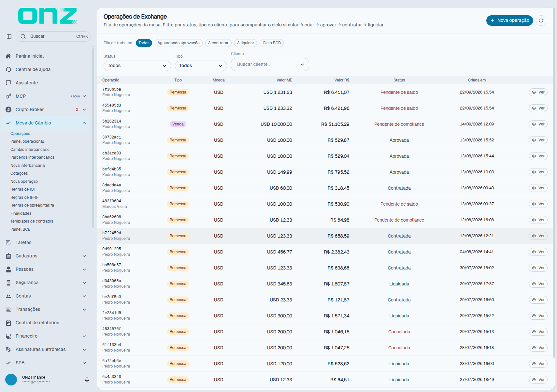Click the search magnifier icon
Screen dimensions: 557x392
(x=23, y=36)
